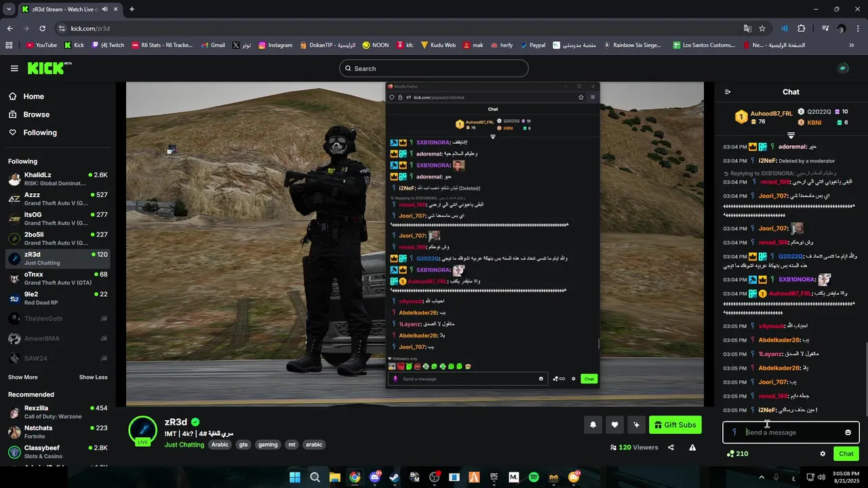Send message with green Chat button

click(846, 453)
